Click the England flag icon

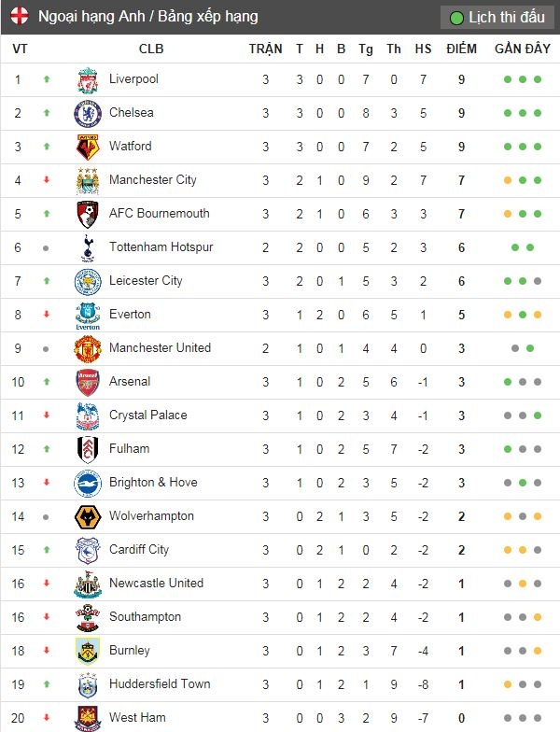(19, 17)
